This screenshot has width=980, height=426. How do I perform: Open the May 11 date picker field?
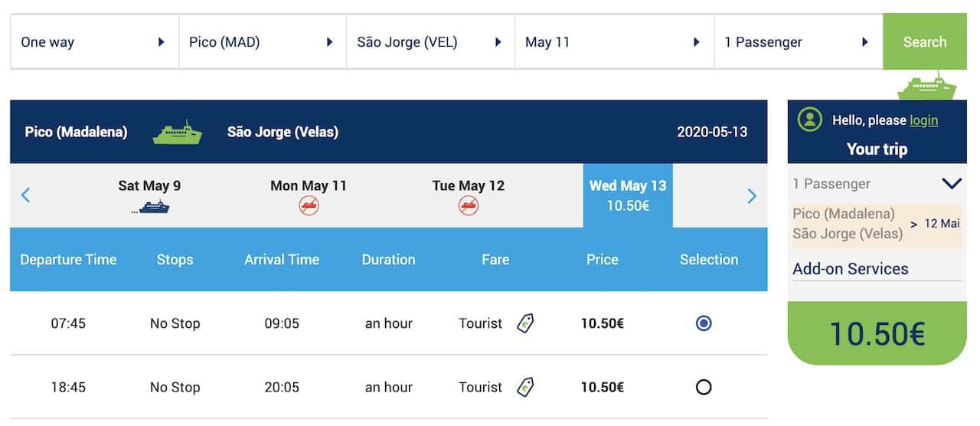[614, 42]
